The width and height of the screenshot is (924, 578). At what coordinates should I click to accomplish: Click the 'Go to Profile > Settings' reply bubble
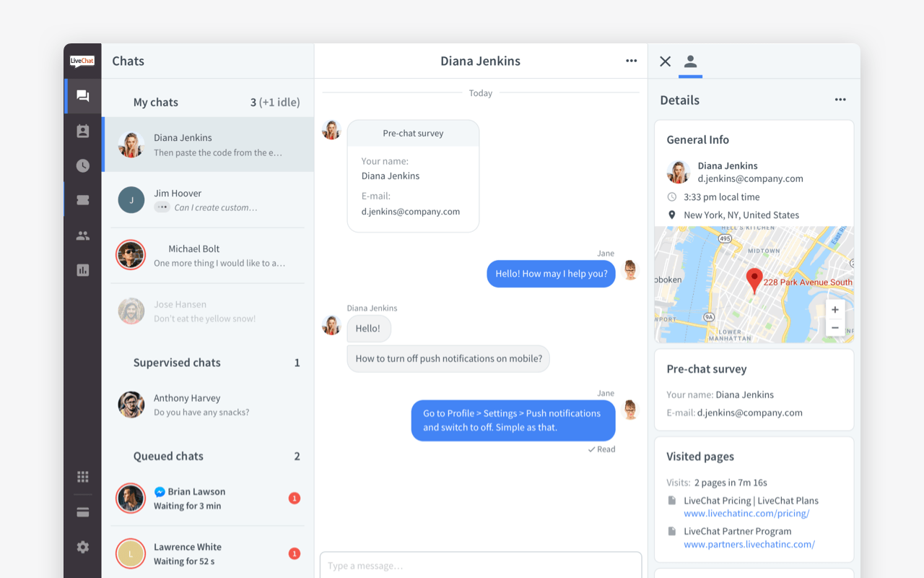(513, 420)
